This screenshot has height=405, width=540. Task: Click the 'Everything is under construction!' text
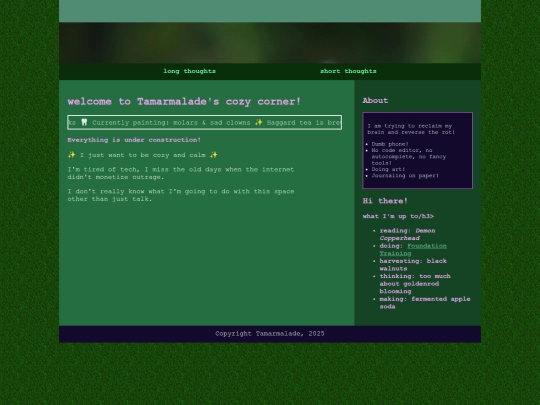click(134, 140)
